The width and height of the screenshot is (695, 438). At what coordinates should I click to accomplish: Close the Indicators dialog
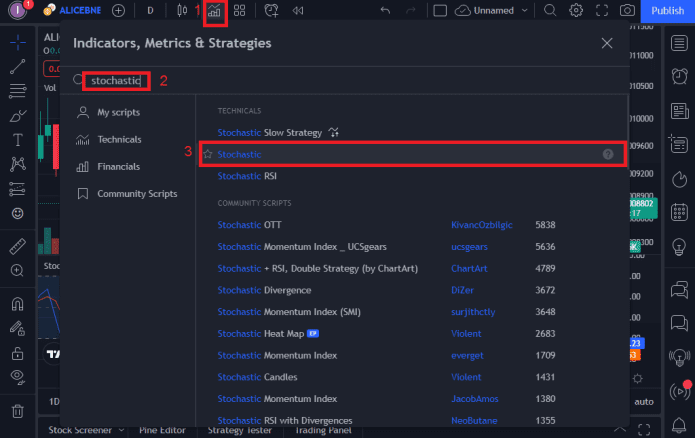coord(607,43)
